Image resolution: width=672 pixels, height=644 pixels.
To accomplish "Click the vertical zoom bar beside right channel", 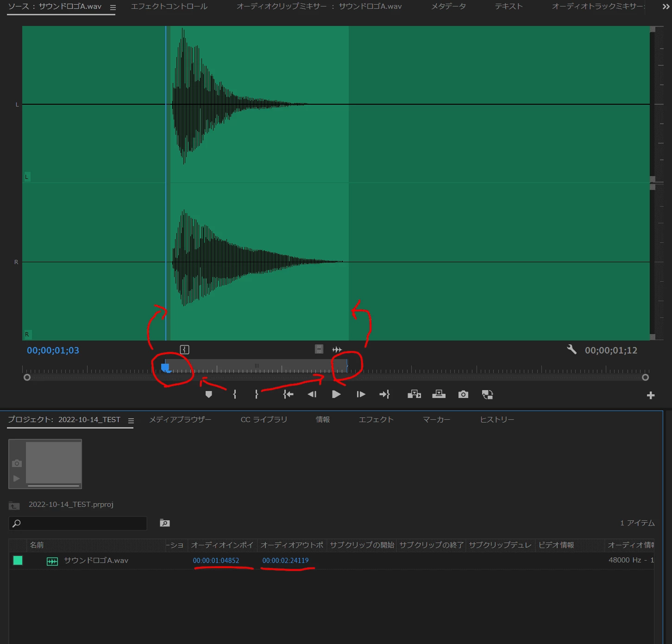I will pos(653,262).
